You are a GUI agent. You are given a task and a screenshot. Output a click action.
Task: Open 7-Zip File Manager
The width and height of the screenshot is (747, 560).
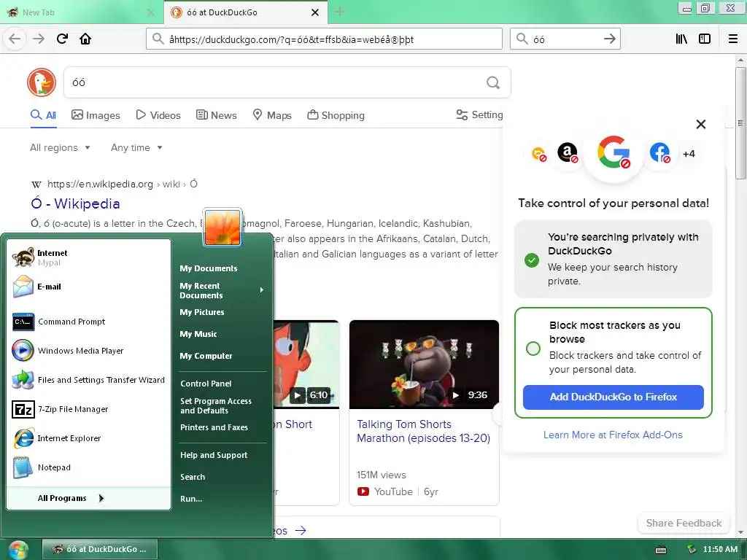pyautogui.click(x=88, y=409)
